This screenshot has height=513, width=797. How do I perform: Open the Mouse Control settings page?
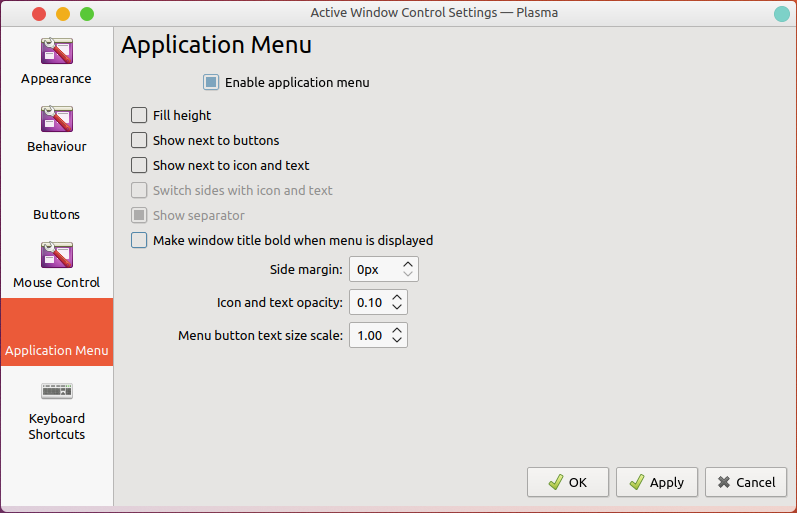(x=56, y=264)
